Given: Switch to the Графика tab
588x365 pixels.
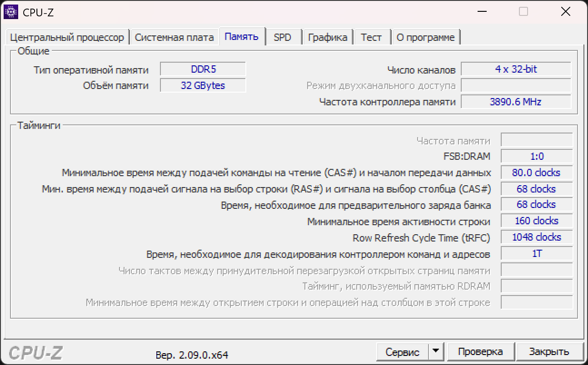Looking at the screenshot, I should [328, 37].
